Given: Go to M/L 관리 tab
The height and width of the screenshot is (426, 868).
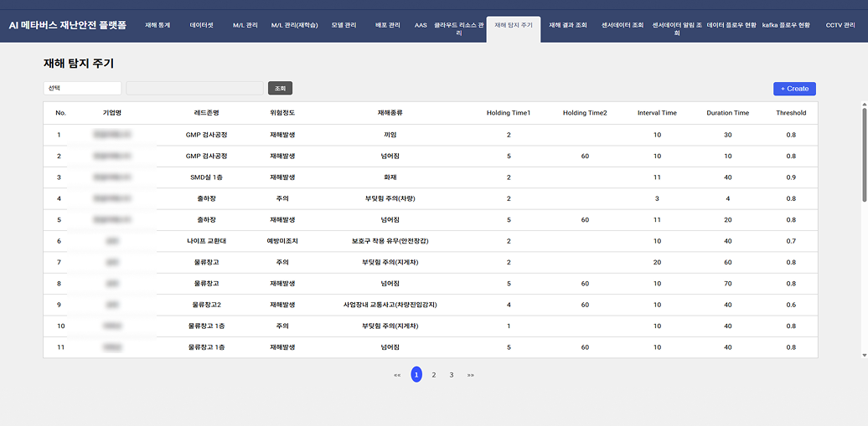Looking at the screenshot, I should [245, 25].
